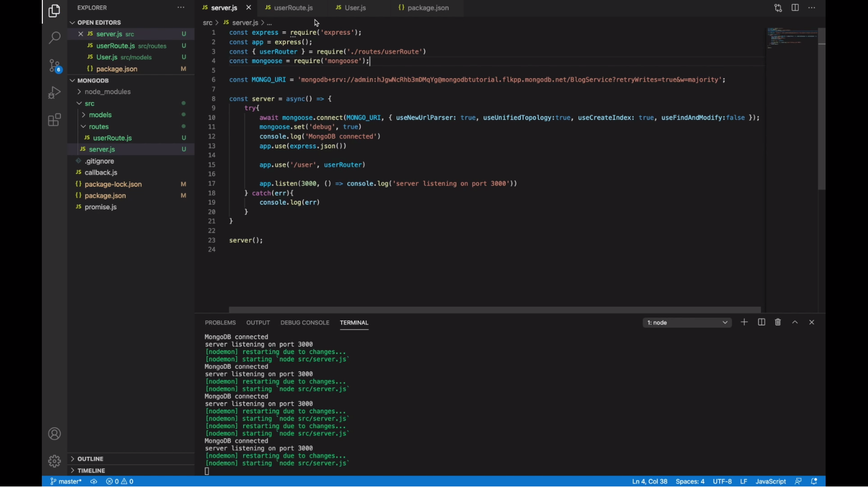The image size is (868, 487).
Task: Open the terminal selector dropdown '1: node'
Action: [x=687, y=323]
